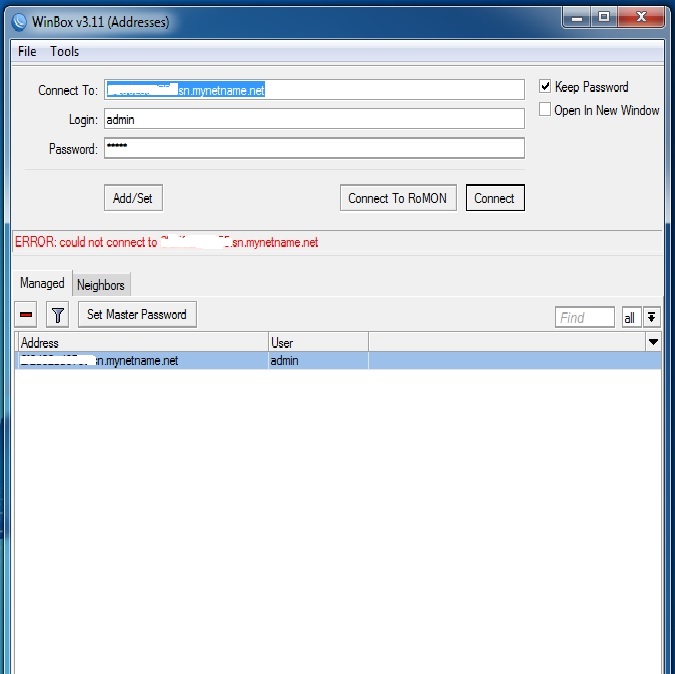Screen dimensions: 675x674
Task: Click the Find search box
Action: pyautogui.click(x=585, y=318)
